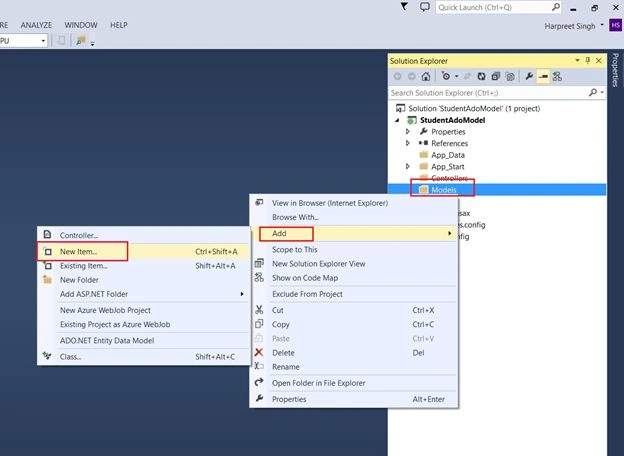Click Sync with Active Document icon
This screenshot has height=456, width=624.
[467, 76]
